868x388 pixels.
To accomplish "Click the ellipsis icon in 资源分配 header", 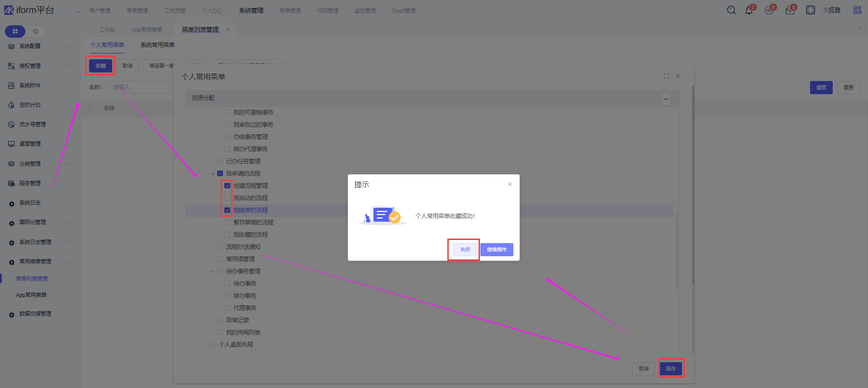I will point(665,99).
